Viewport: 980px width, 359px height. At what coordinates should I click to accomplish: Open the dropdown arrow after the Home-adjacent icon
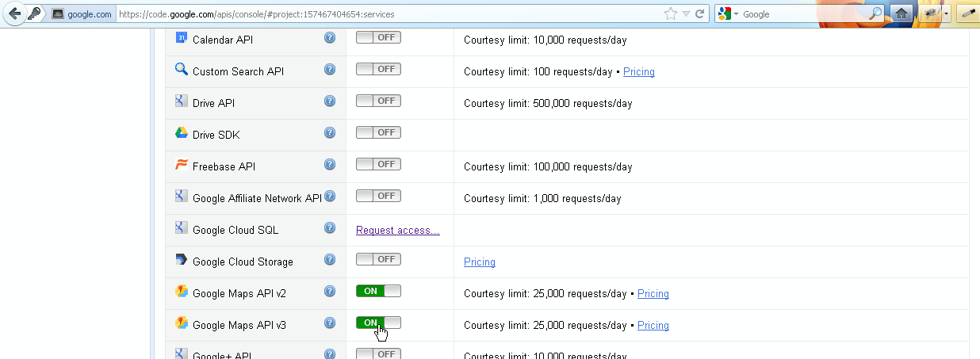946,14
